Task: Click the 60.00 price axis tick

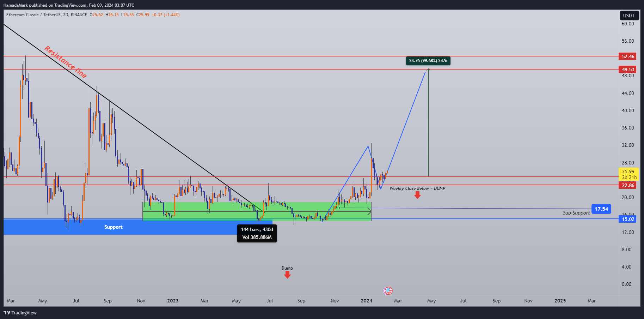Action: 628,24
